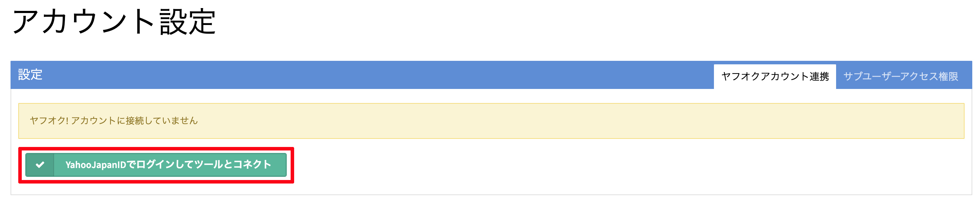This screenshot has width=980, height=212.
Task: Click the yellow alert banner
Action: click(x=491, y=121)
